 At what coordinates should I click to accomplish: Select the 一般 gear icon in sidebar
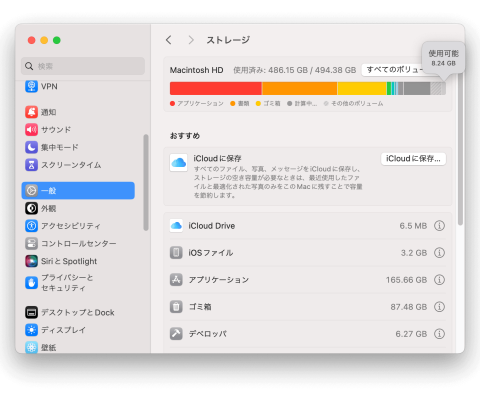tap(31, 191)
